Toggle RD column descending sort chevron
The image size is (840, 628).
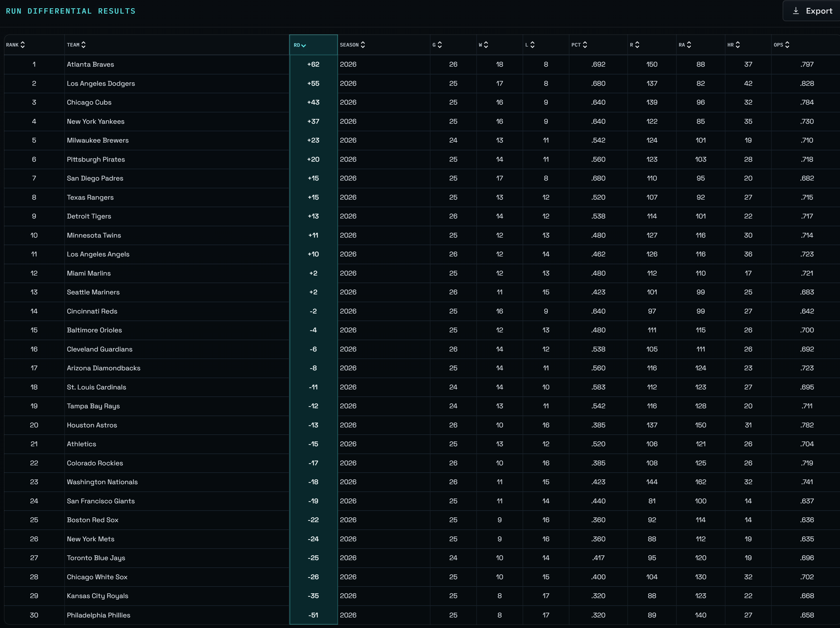pos(304,45)
